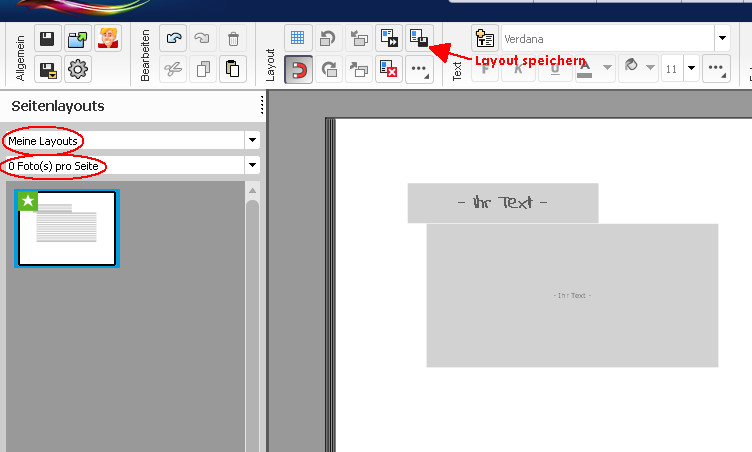Viewport: 752px width, 452px height.
Task: Toggle underline U formatting
Action: click(555, 69)
